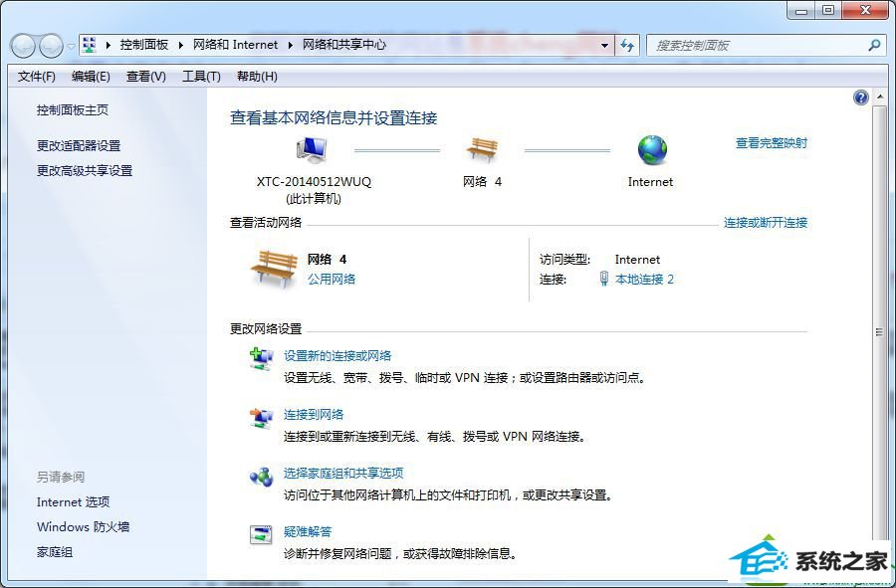Viewport: 896px width, 588px height.
Task: Click the Internet globe icon
Action: (652, 149)
